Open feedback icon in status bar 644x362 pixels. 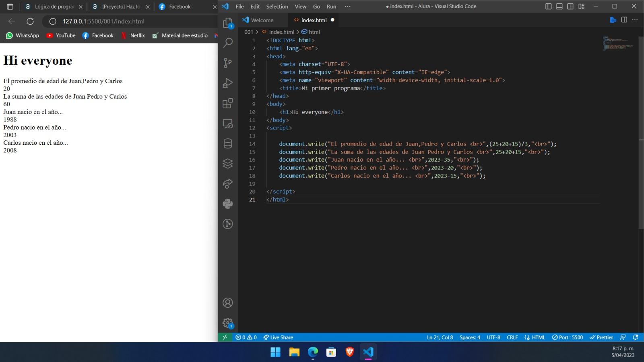coord(623,337)
